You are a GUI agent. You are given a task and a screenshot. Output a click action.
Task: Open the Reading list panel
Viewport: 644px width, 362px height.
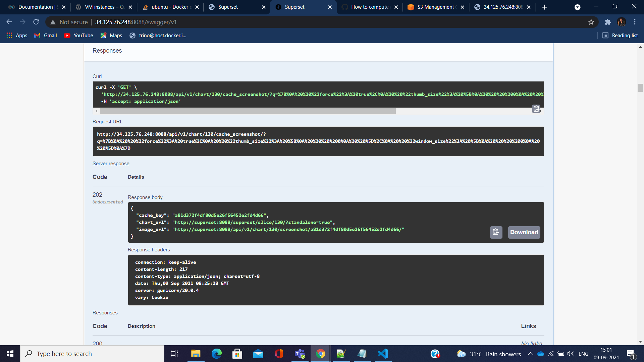point(620,36)
